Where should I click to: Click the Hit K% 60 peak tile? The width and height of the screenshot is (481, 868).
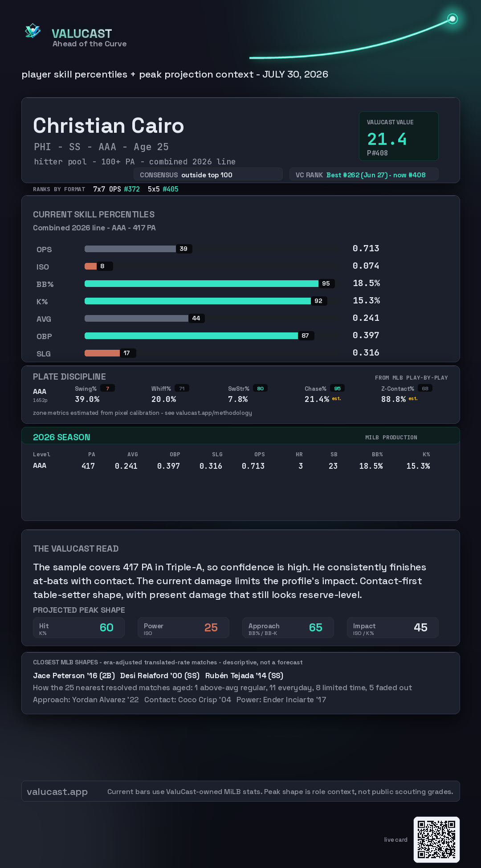click(79, 627)
